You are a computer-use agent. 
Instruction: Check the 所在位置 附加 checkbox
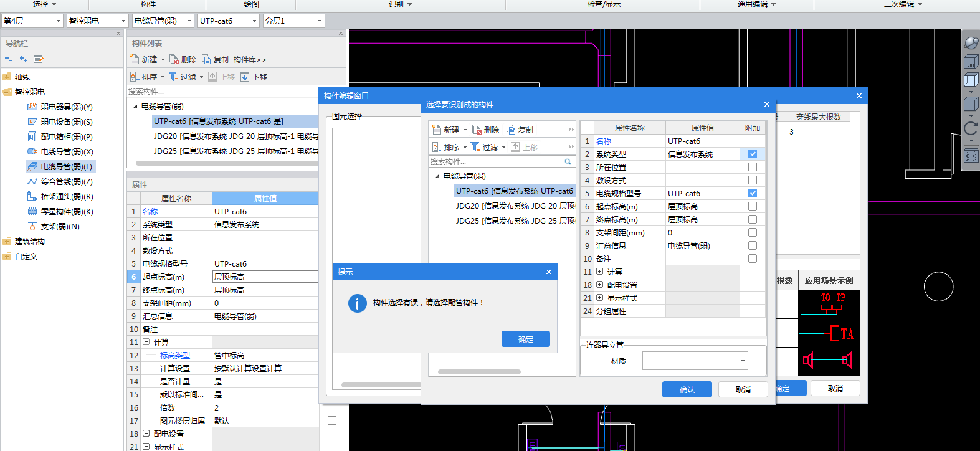click(x=753, y=167)
